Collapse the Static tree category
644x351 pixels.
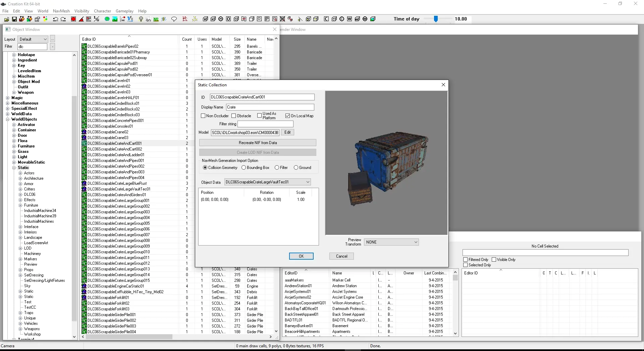[x=14, y=168]
